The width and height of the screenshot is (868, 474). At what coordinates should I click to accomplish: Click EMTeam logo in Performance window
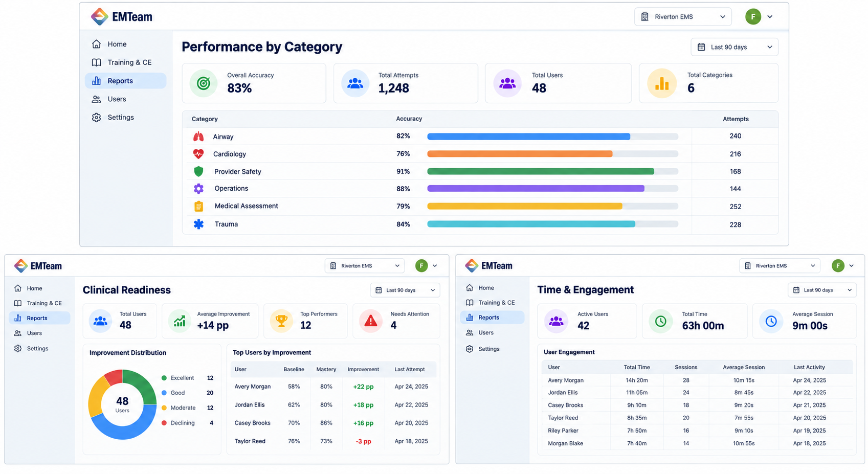[121, 16]
